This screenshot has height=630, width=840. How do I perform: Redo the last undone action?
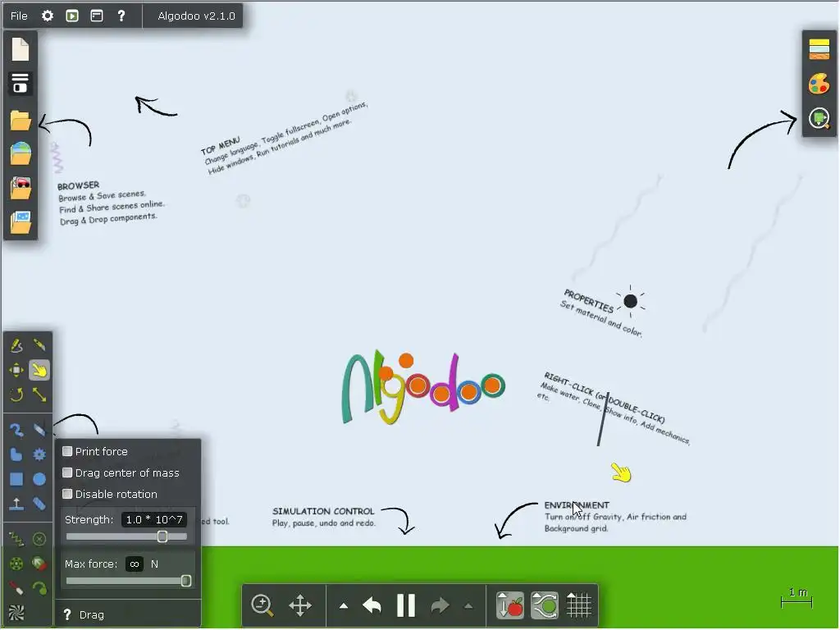[x=440, y=606]
